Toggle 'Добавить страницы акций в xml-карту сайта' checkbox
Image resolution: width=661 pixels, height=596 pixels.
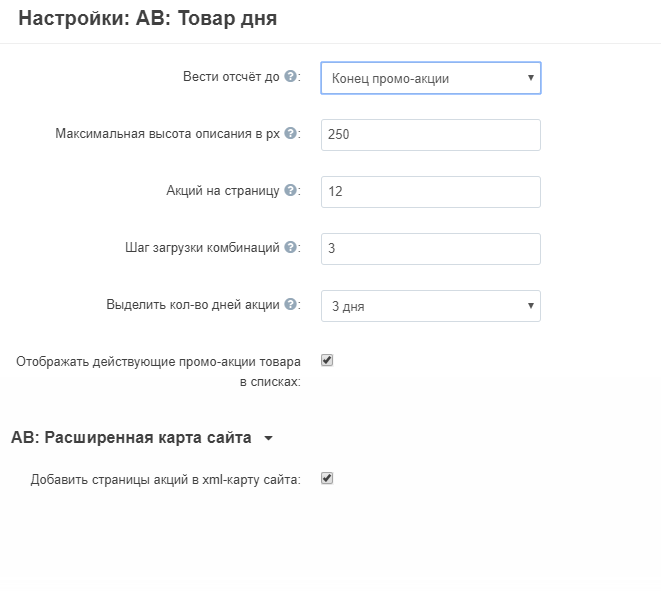pos(327,478)
